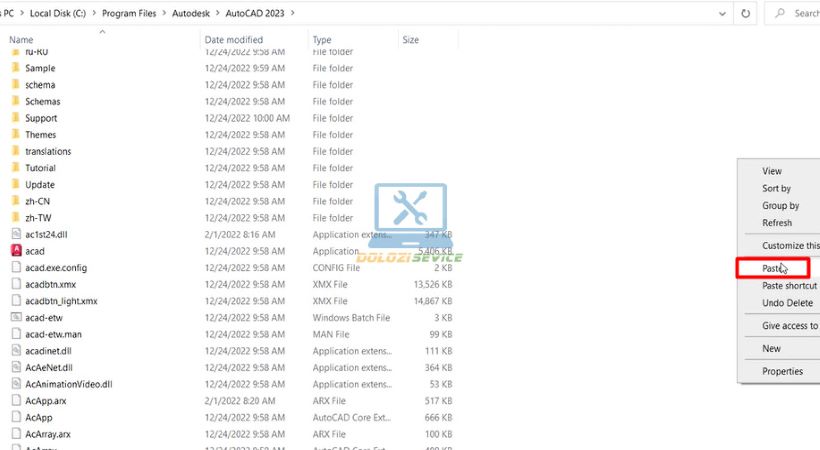Select the ac1st24.dll file icon

16,234
